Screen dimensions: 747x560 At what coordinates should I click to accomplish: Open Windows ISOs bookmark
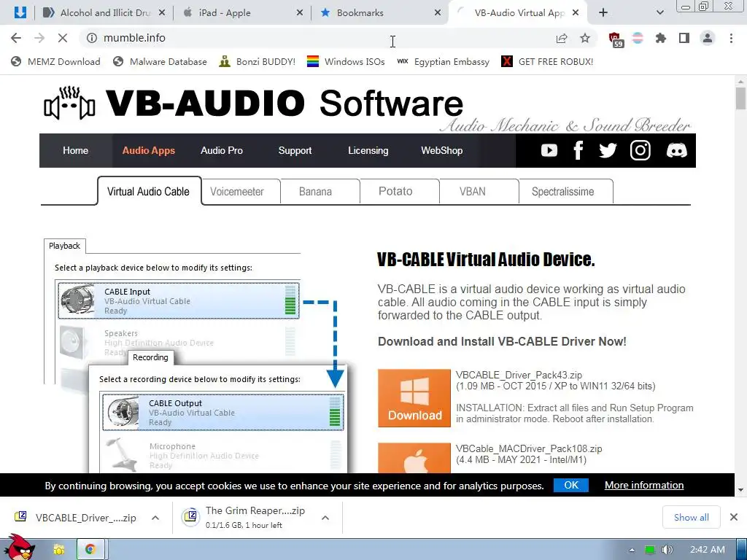point(346,62)
